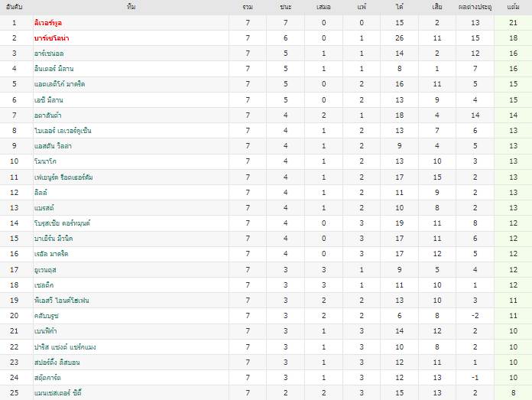Open the โบรุสเซีย ดอร์ทมุนด์ team link

(62, 223)
